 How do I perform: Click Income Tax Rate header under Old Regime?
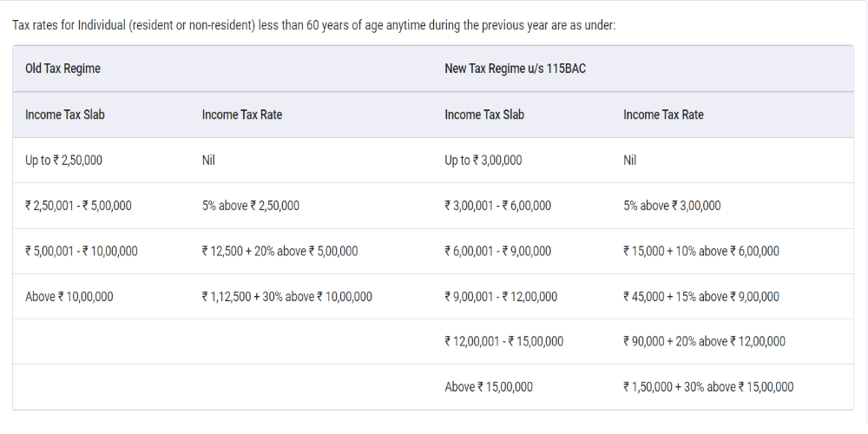(241, 115)
